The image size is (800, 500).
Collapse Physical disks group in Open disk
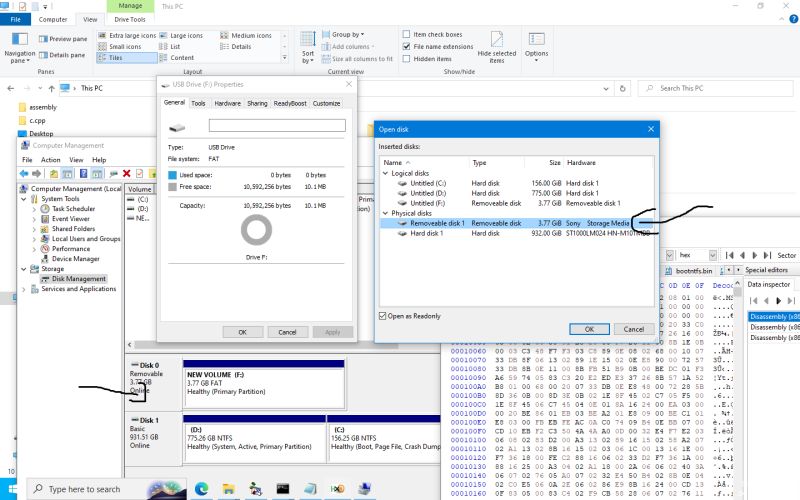(386, 213)
